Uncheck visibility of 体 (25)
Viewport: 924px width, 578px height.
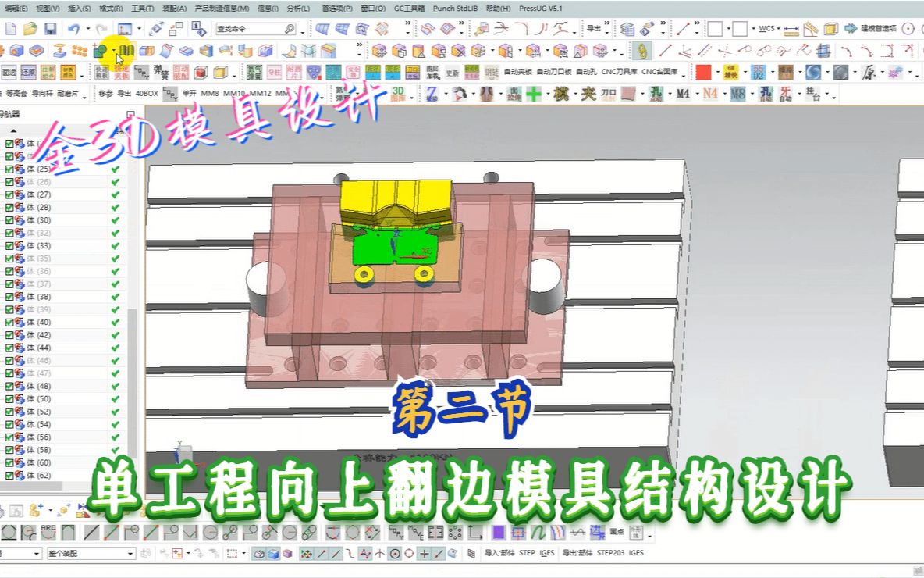click(x=9, y=169)
